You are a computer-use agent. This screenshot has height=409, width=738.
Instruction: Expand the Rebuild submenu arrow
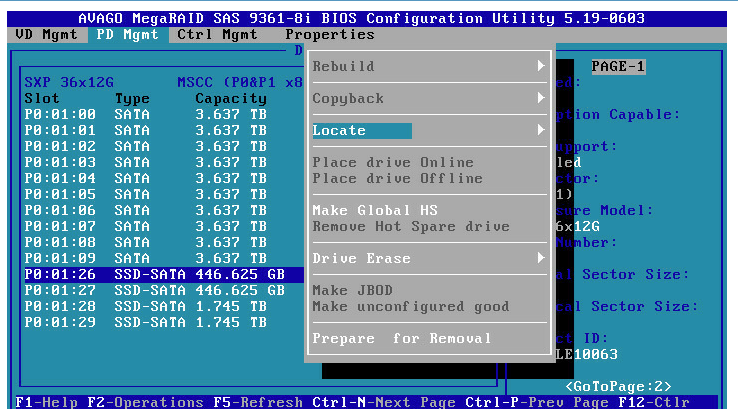(541, 66)
